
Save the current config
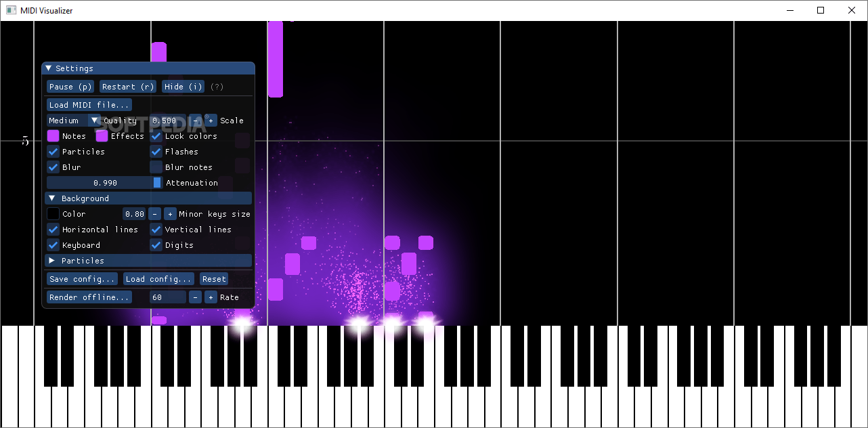tap(81, 278)
